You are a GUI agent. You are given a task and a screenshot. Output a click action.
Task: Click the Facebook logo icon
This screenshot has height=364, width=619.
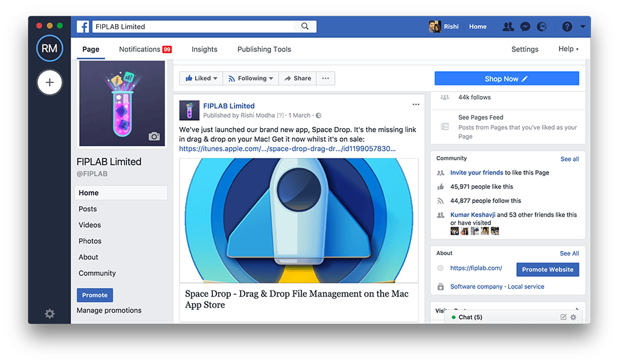pyautogui.click(x=83, y=27)
